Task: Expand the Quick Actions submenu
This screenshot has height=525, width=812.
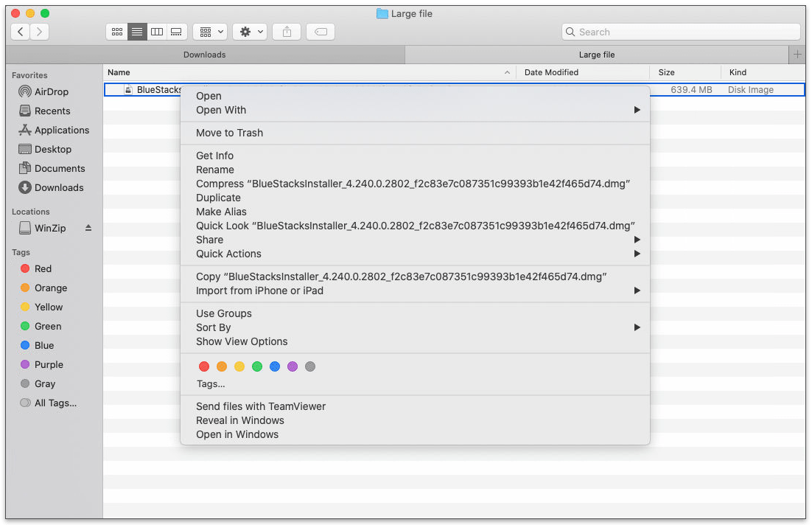Action: [415, 254]
